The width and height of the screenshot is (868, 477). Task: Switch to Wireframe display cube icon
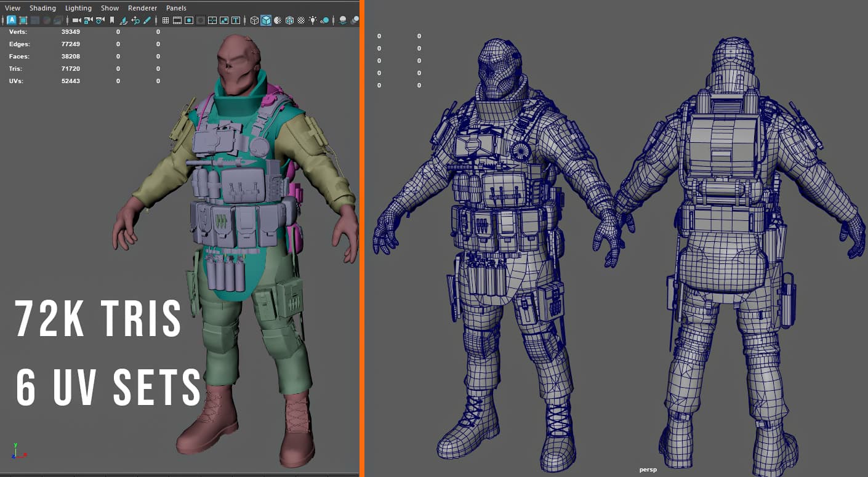point(254,20)
